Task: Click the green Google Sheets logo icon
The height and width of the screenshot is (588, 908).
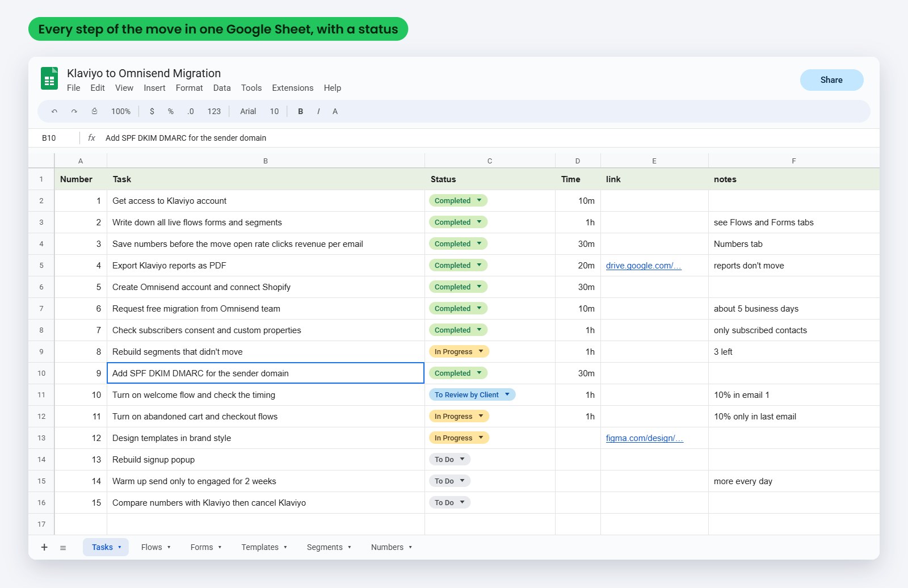Action: [49, 78]
